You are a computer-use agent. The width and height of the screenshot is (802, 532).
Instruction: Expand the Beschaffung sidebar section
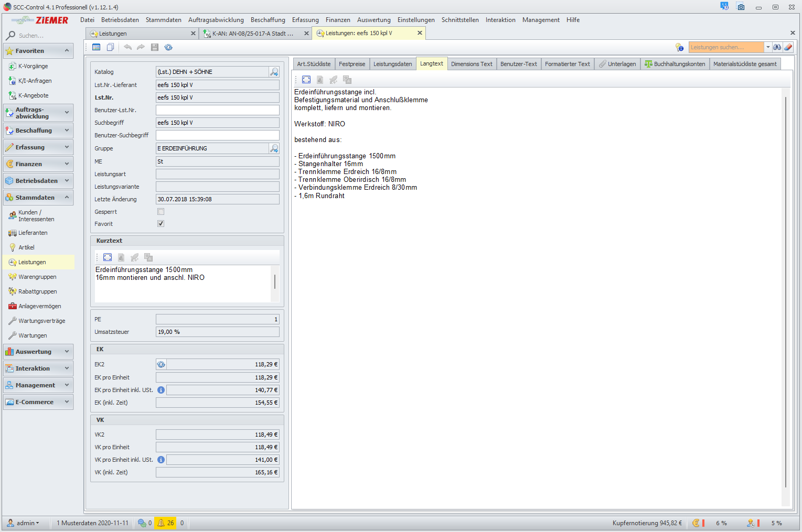click(38, 131)
